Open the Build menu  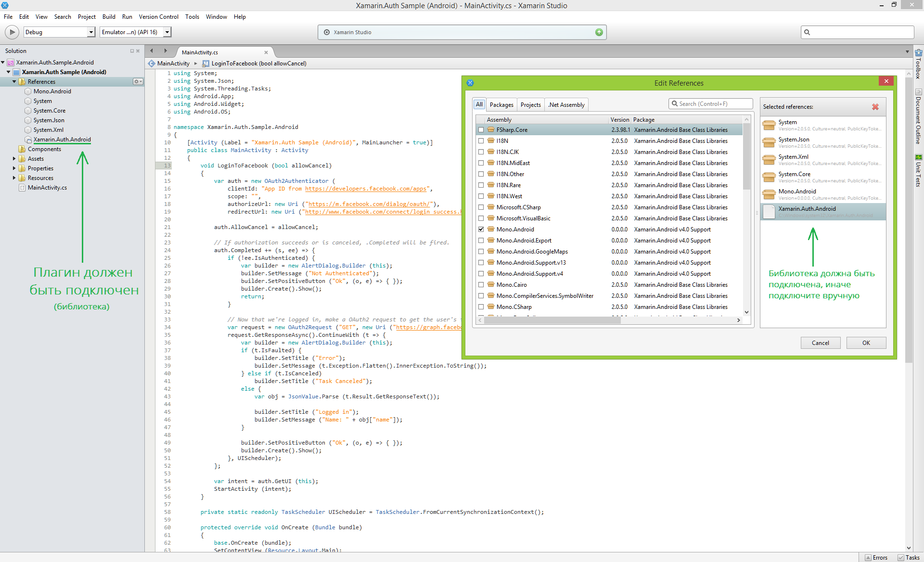click(109, 17)
